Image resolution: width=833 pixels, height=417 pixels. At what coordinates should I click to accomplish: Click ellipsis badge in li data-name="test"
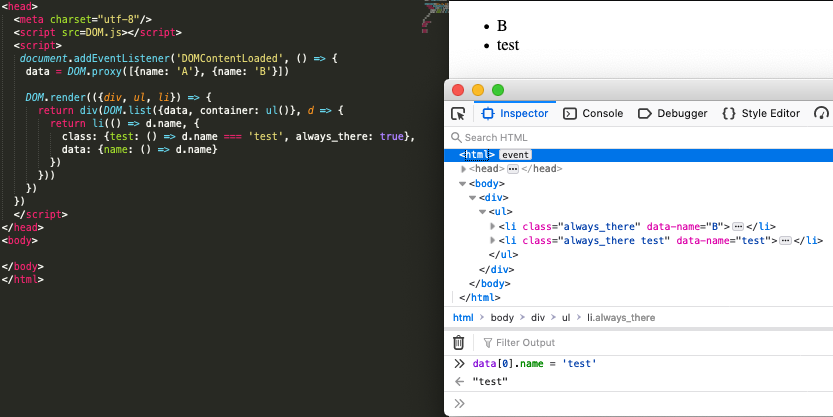(785, 241)
